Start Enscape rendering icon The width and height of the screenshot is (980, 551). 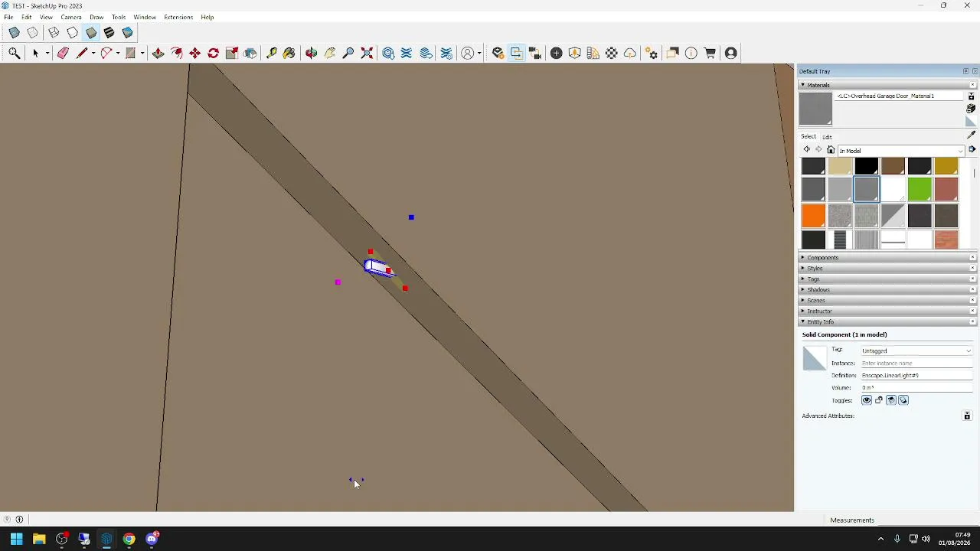tap(498, 53)
